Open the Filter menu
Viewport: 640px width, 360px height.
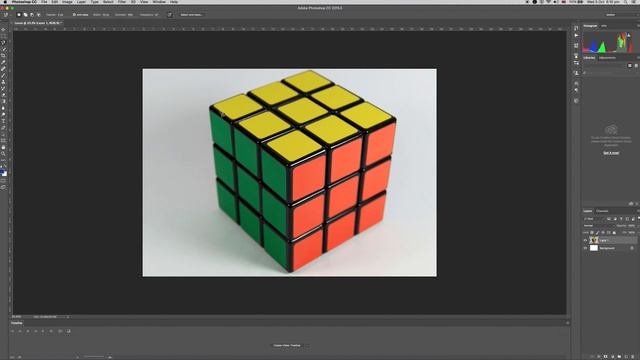point(122,2)
